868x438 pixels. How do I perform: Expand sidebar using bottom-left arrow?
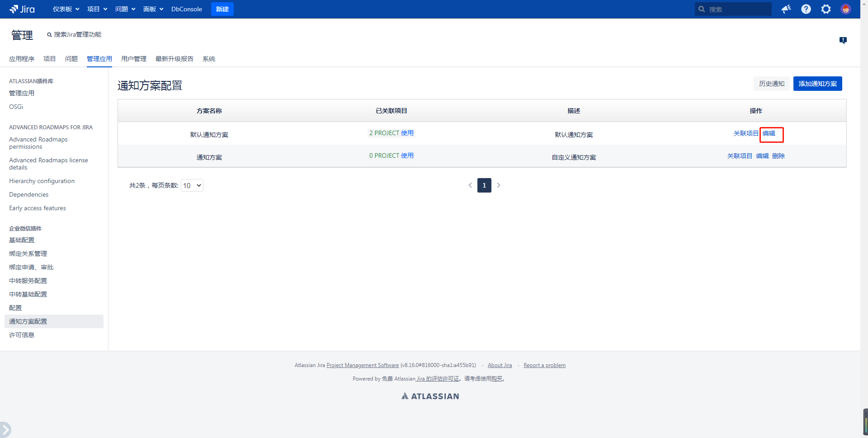5,429
